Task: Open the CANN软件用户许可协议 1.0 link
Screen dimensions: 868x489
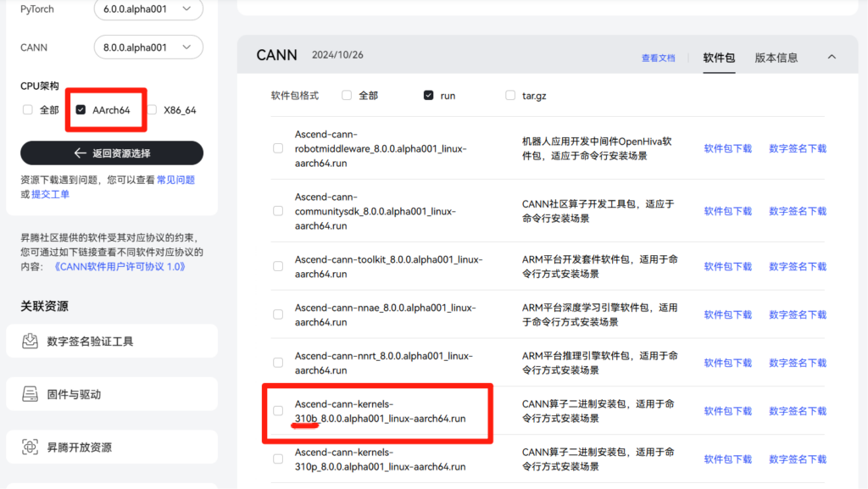Action: [119, 266]
